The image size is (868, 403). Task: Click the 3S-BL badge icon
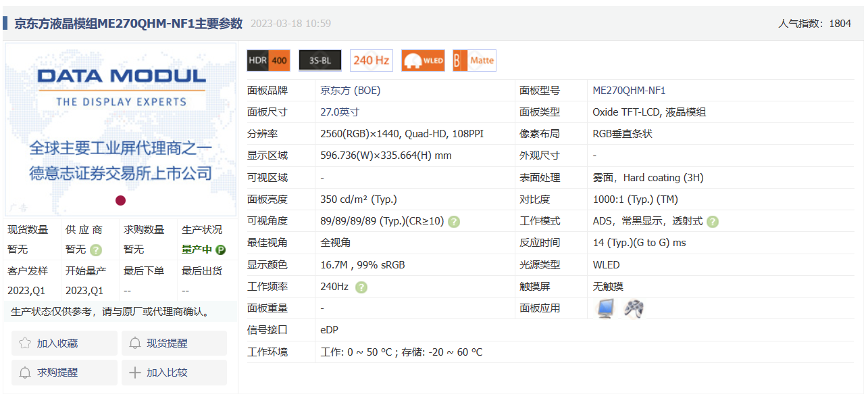320,60
